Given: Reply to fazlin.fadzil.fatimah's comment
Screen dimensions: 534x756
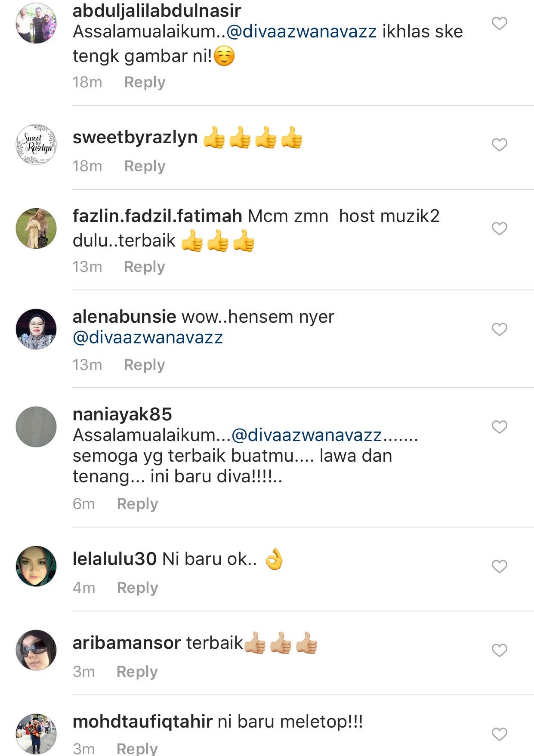Looking at the screenshot, I should point(144,267).
